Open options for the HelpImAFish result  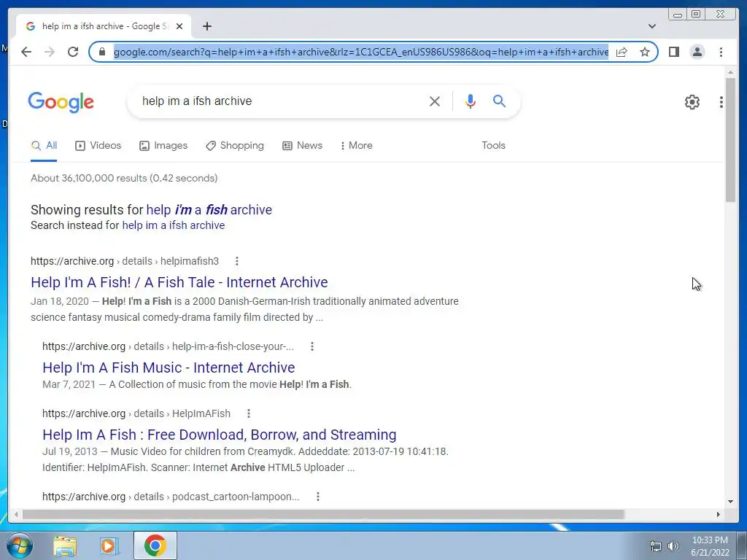[248, 413]
